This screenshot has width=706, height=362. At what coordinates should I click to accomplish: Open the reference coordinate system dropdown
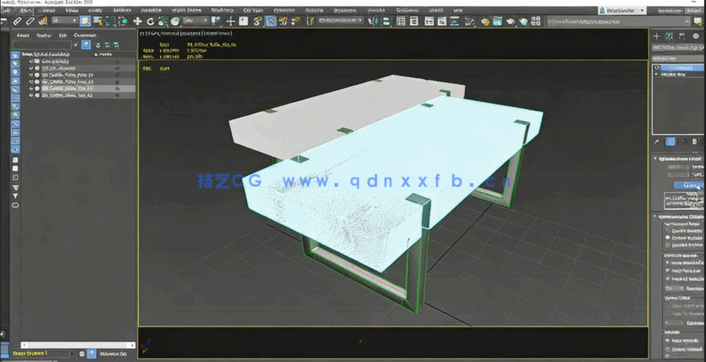pos(196,21)
